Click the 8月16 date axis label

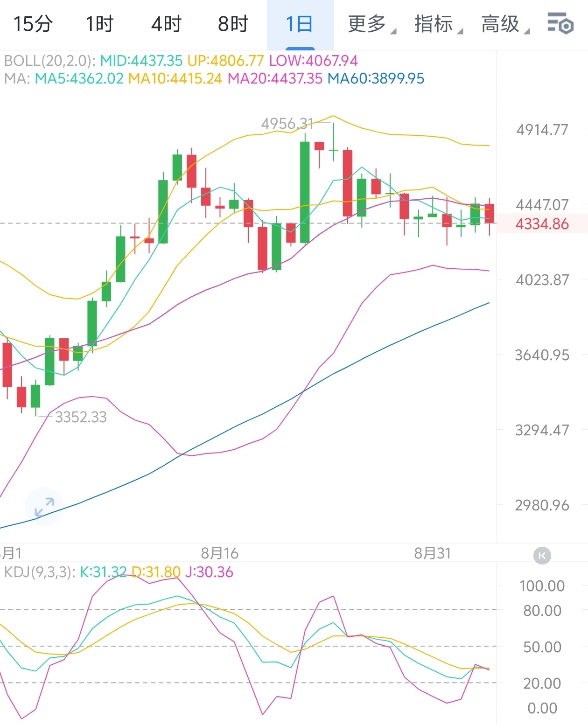[x=219, y=553]
